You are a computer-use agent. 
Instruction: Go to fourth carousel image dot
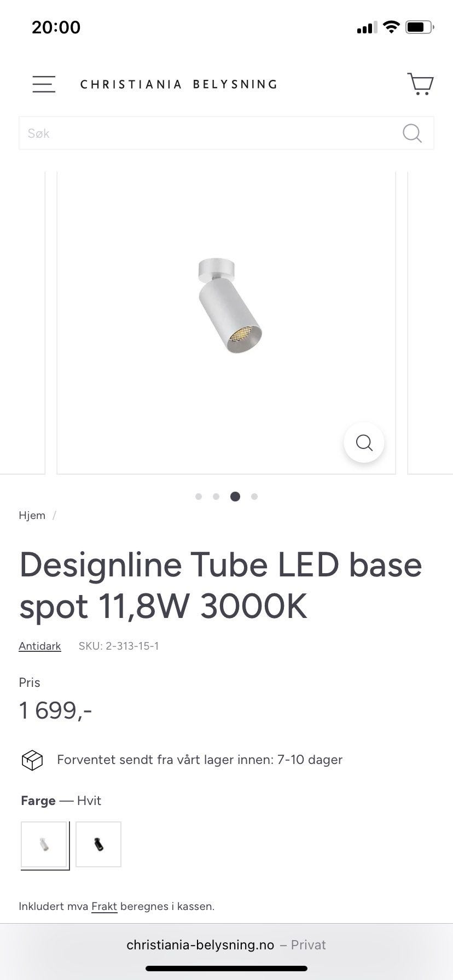coord(254,497)
